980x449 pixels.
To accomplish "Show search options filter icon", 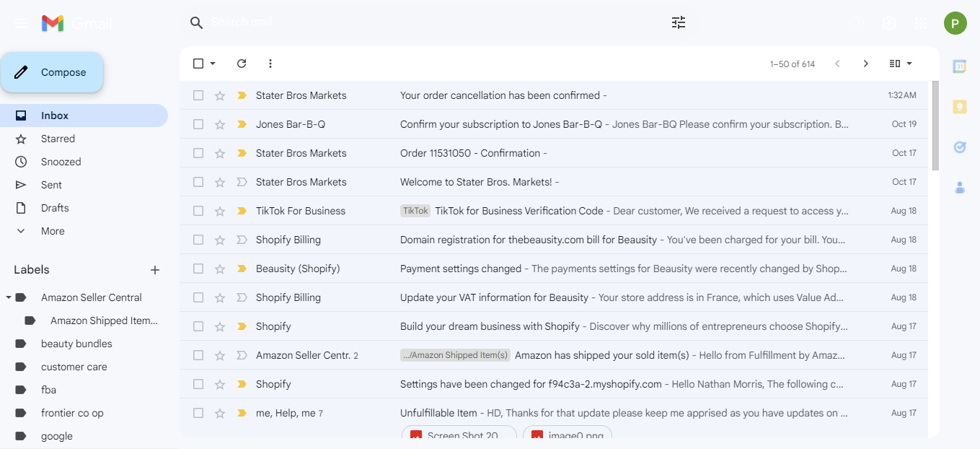I will point(679,22).
